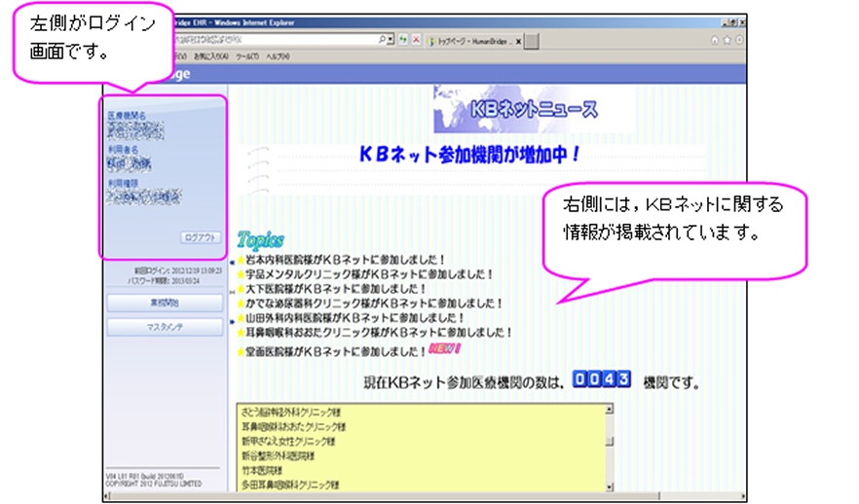Click the green refresh icon in address bar

[403, 40]
